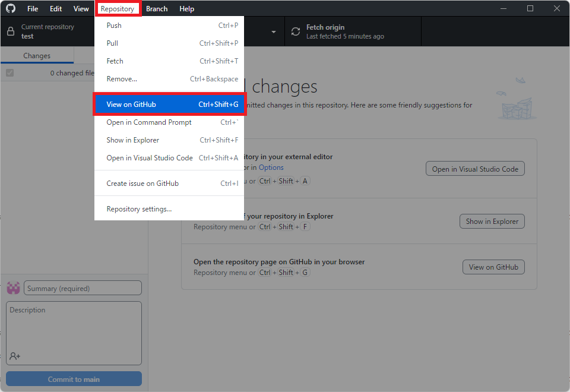This screenshot has width=570, height=392.
Task: Select View on GitHub menu item
Action: (169, 105)
